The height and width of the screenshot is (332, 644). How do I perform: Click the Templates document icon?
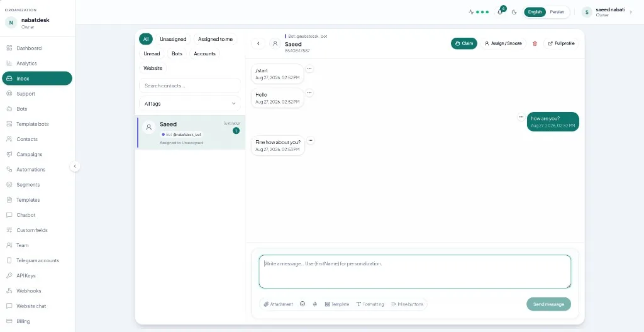(9, 200)
